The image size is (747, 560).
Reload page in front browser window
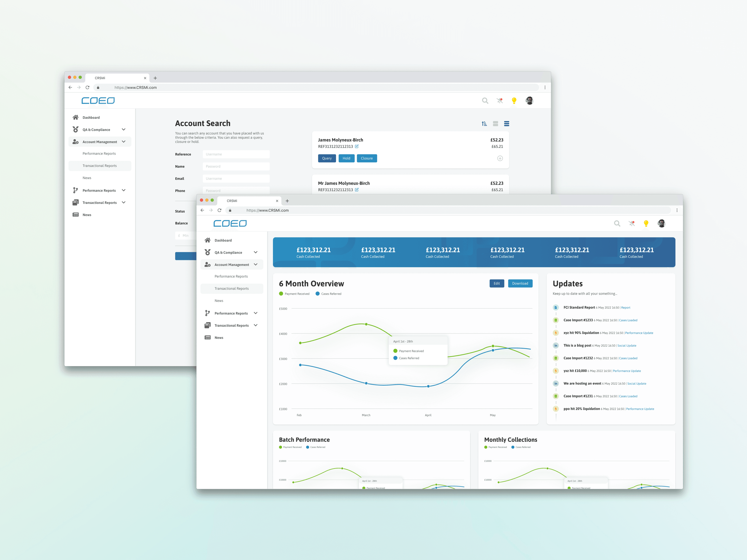(219, 210)
